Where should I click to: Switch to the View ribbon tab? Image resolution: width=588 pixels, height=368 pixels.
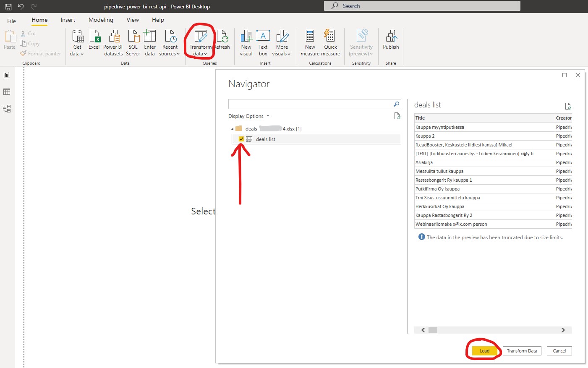point(133,20)
